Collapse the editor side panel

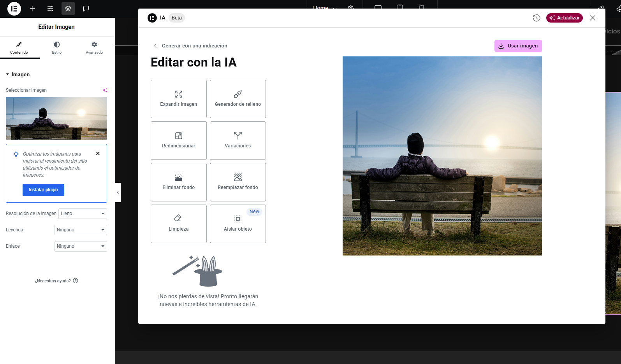118,192
